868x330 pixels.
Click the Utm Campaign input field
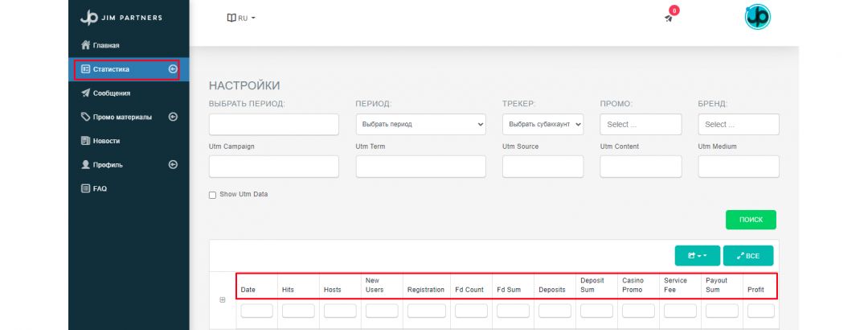273,167
